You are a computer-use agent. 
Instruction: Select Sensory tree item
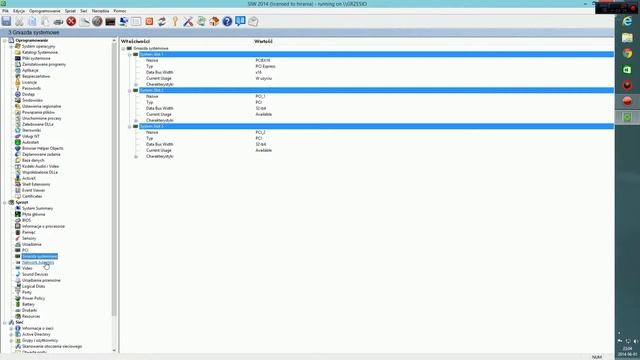pos(29,238)
